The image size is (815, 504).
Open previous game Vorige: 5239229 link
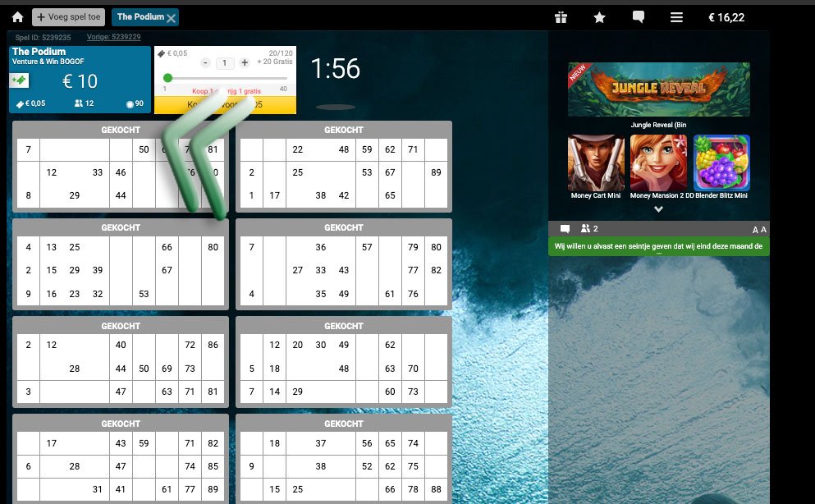113,37
